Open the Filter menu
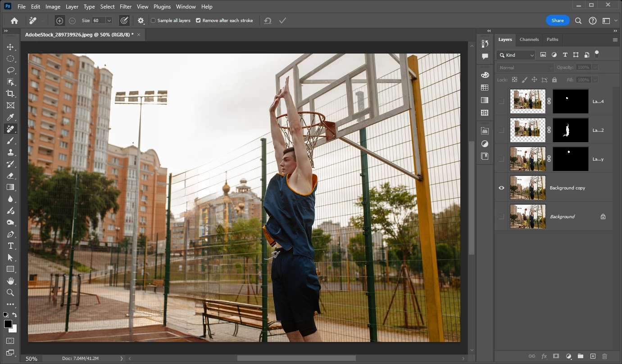 tap(126, 7)
